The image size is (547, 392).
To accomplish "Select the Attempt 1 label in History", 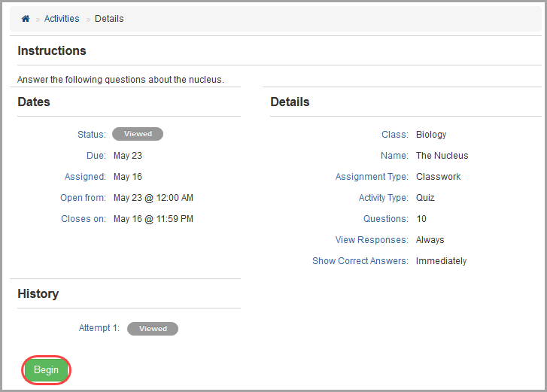I will coord(99,328).
